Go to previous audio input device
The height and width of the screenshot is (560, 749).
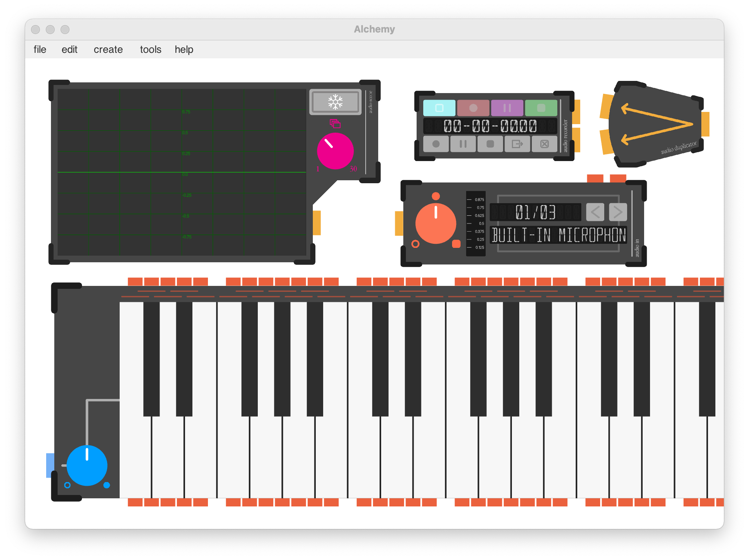pyautogui.click(x=595, y=212)
